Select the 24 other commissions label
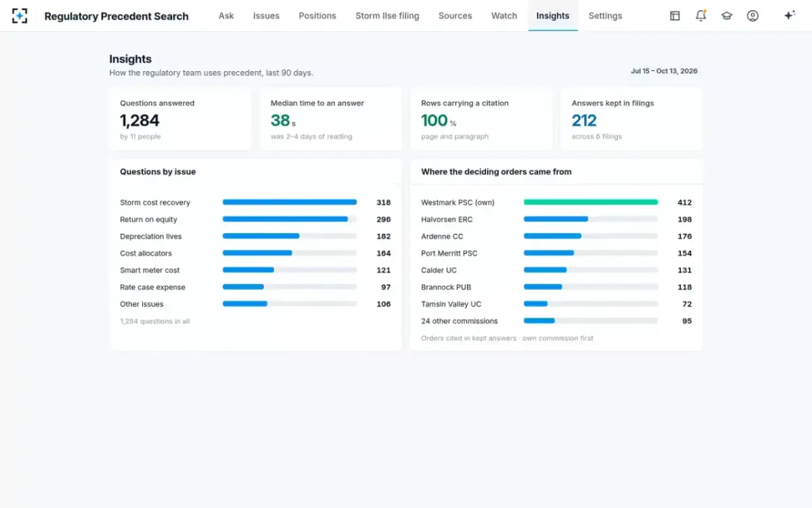The image size is (812, 508). point(459,321)
